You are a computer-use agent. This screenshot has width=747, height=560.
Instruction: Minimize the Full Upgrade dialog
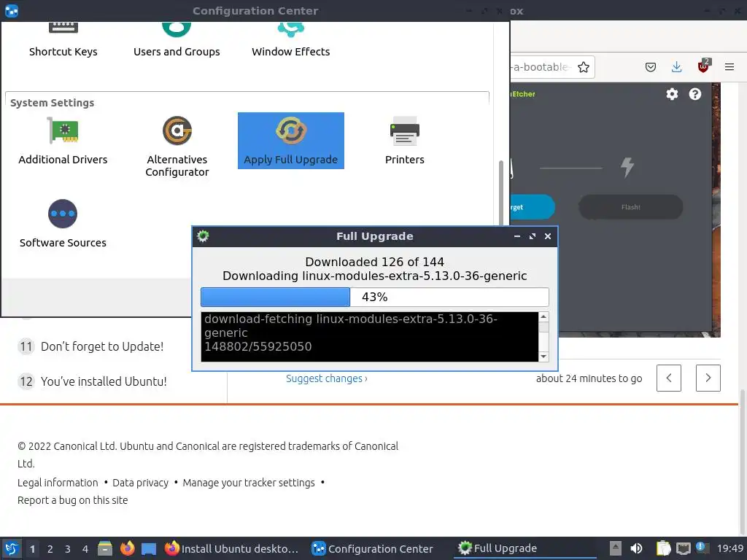(x=517, y=236)
